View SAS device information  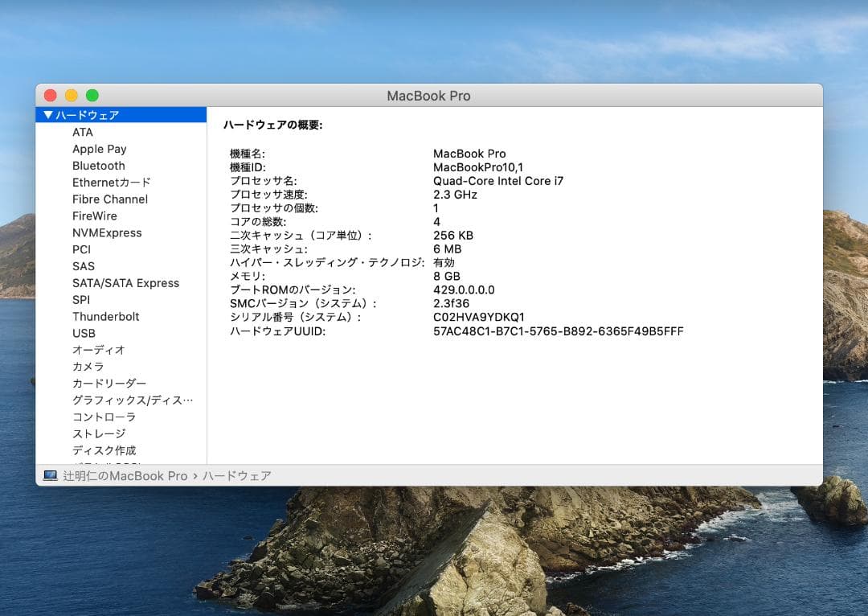coord(83,266)
